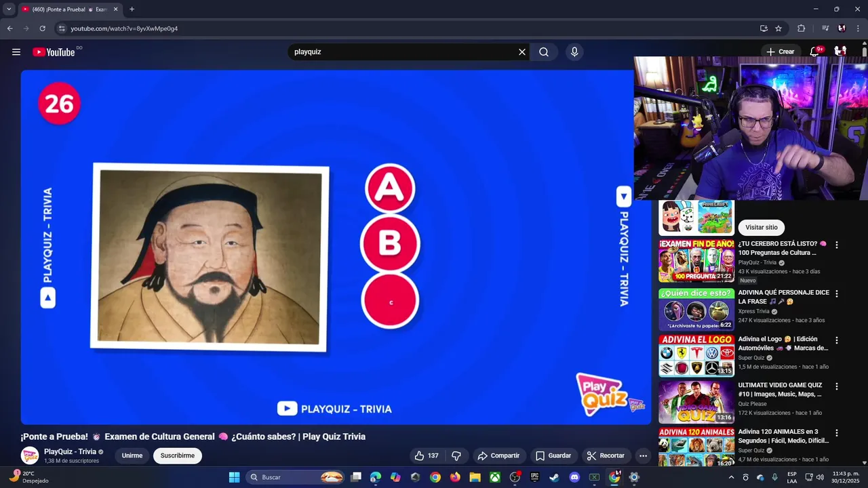868x488 pixels.
Task: Open Discord from the taskbar
Action: 574,477
